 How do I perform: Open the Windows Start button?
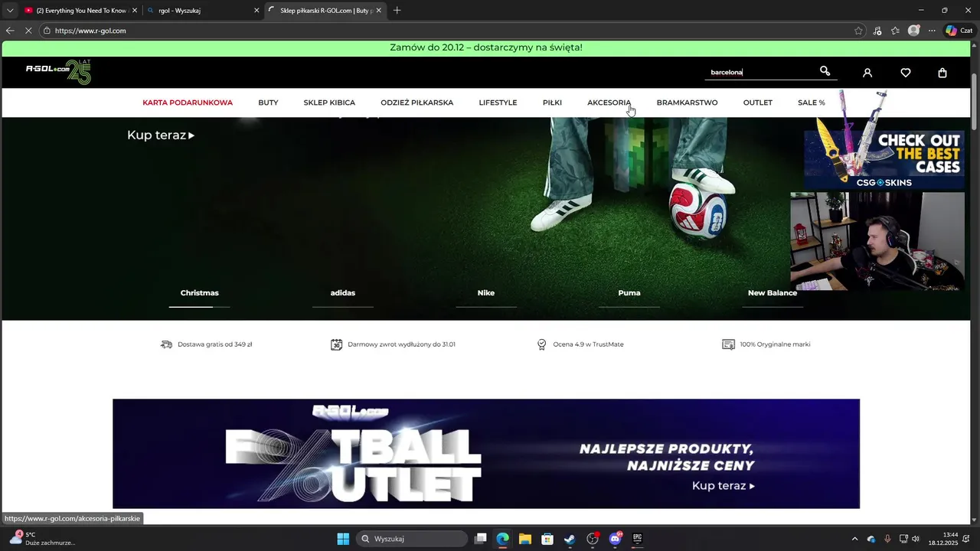coord(343,539)
